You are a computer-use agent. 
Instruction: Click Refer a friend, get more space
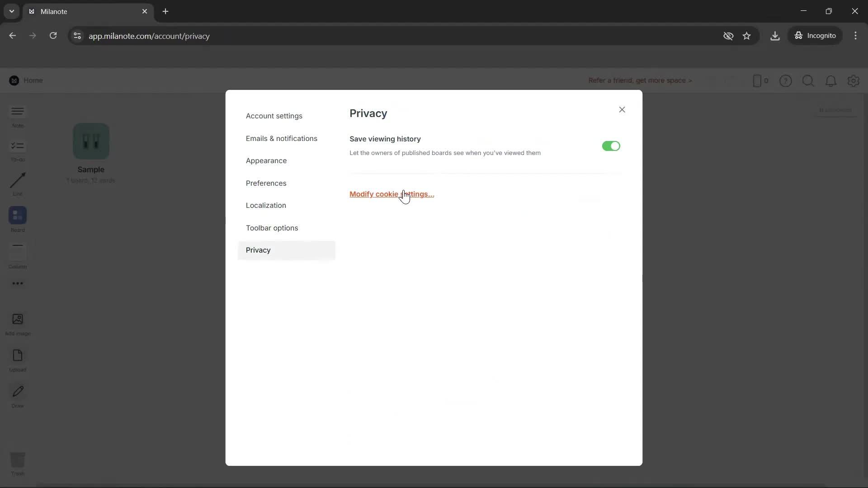[x=640, y=80]
